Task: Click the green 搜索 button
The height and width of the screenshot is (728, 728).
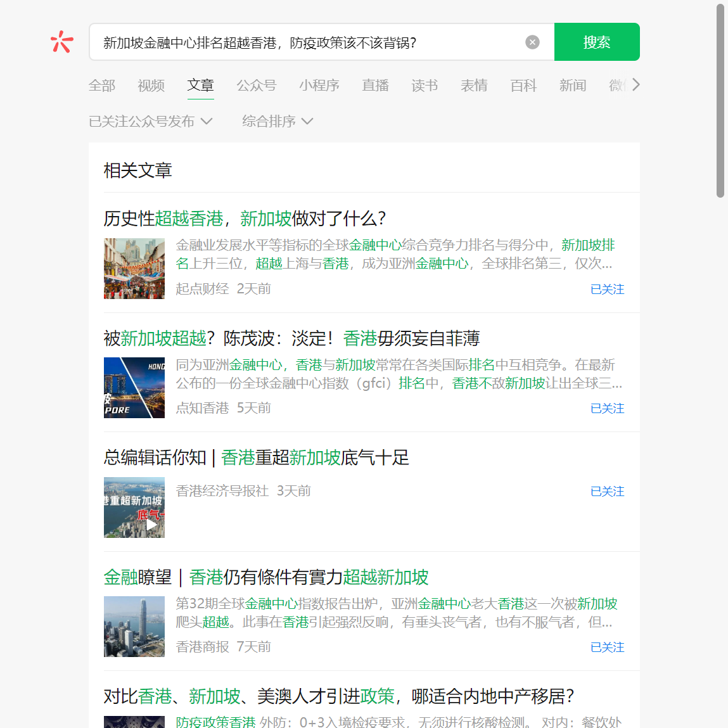Action: point(597,42)
